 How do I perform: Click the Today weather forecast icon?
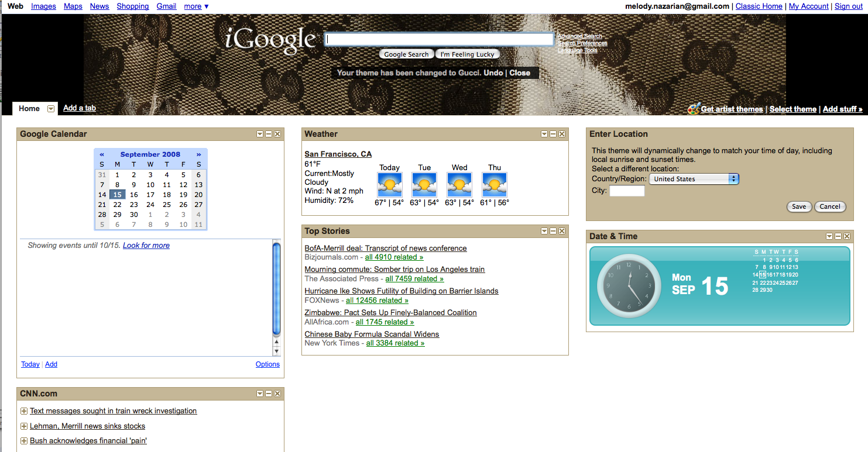click(x=390, y=185)
